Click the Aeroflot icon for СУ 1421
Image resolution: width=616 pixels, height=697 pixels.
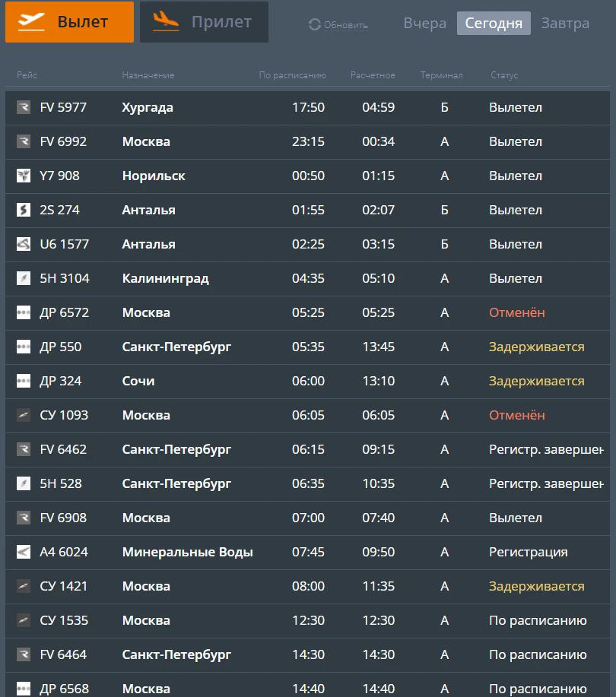(x=24, y=586)
